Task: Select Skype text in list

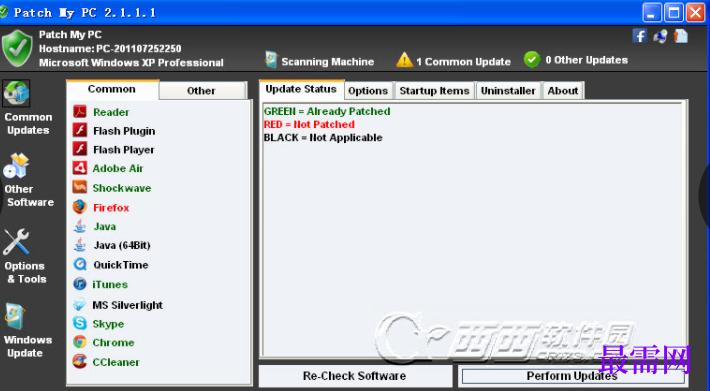Action: coord(109,324)
